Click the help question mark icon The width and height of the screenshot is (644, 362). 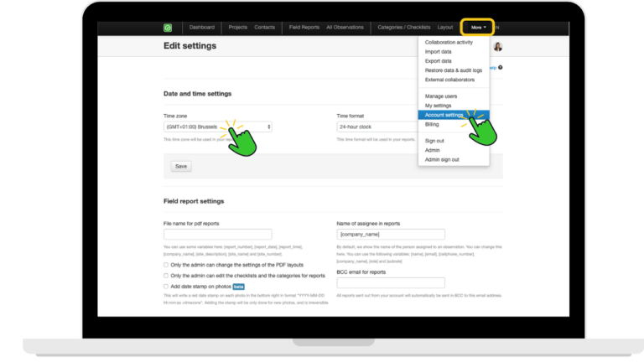(501, 67)
